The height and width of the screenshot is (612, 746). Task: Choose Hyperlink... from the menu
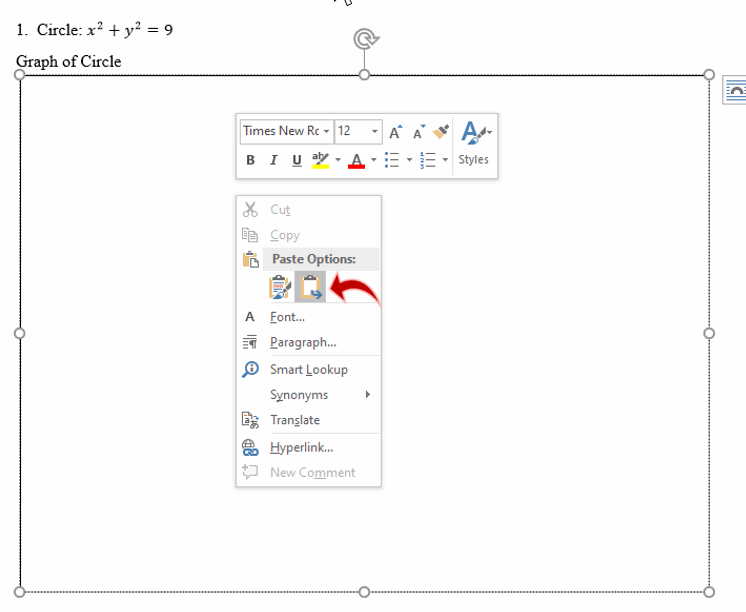(x=301, y=448)
